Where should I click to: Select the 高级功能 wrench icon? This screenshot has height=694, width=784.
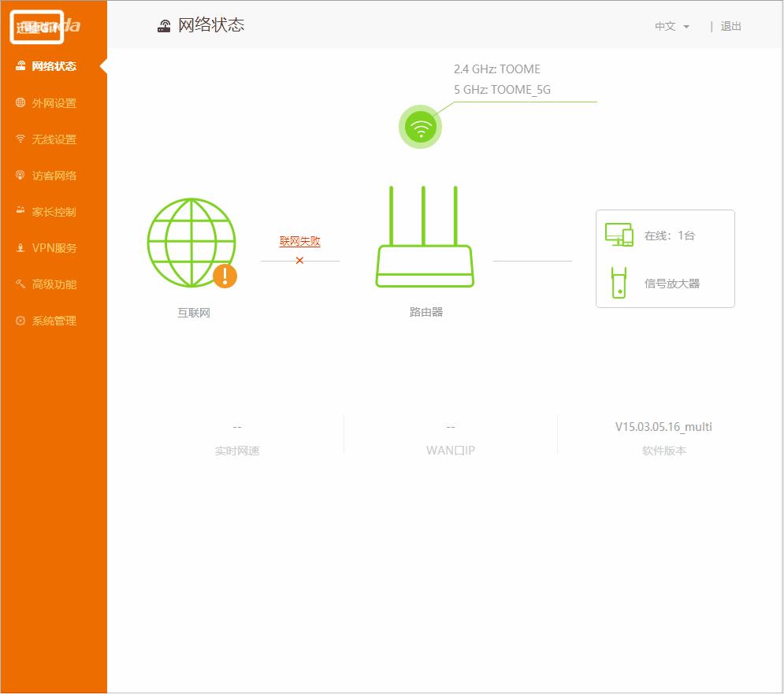click(x=21, y=284)
